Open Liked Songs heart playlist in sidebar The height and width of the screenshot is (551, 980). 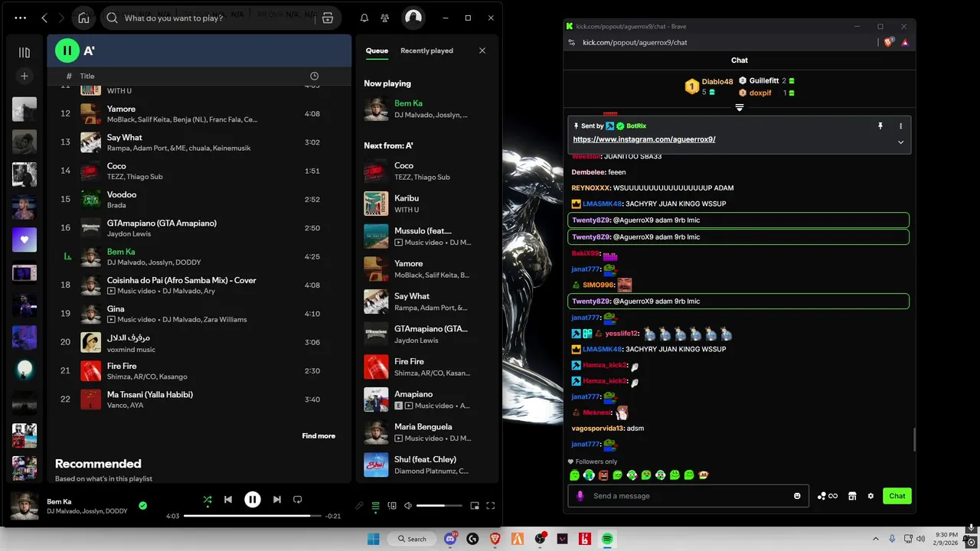coord(24,240)
